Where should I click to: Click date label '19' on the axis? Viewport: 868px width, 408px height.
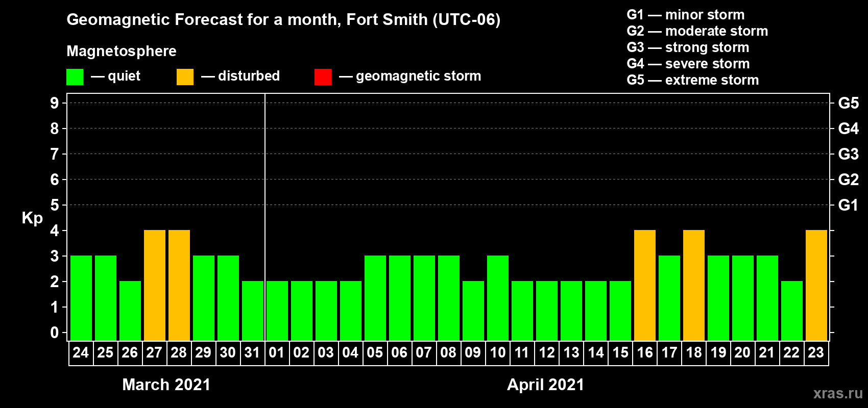tap(718, 353)
